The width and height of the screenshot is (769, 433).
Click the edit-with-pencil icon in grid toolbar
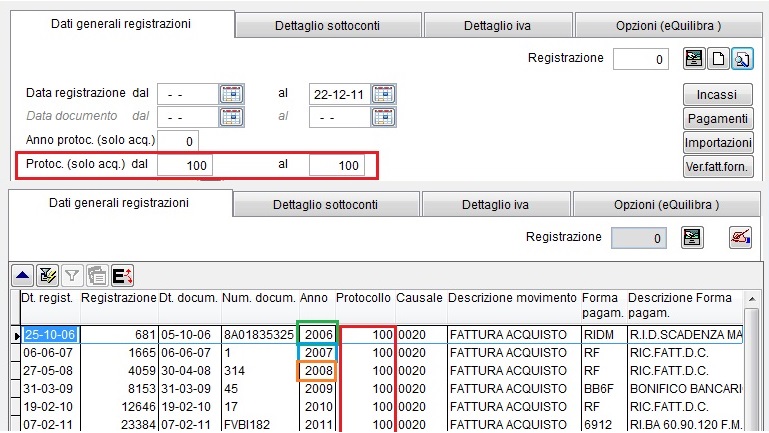(47, 275)
